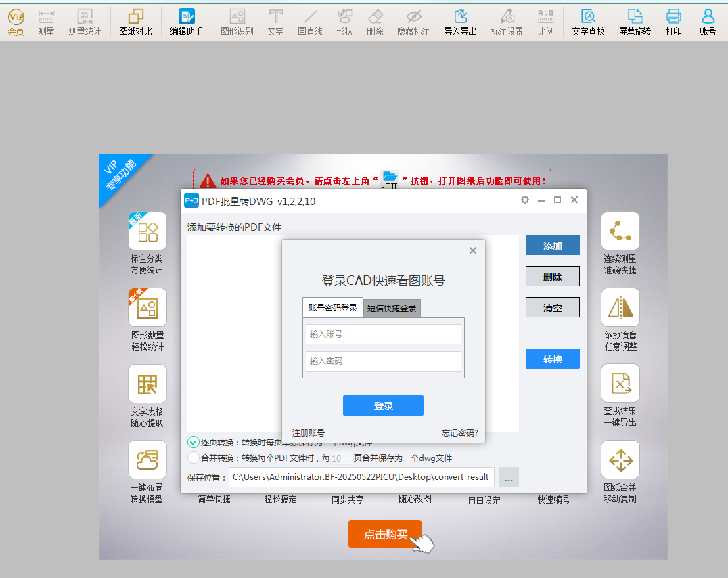Click the 删除 button in PDF converter window
The height and width of the screenshot is (578, 728).
coord(553,276)
